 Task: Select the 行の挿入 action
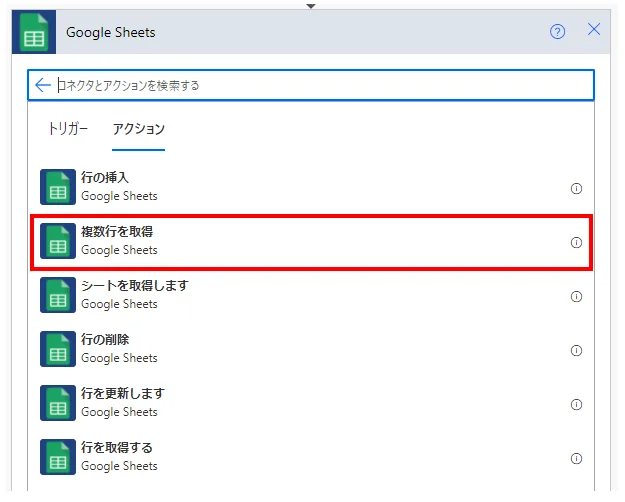tap(119, 187)
